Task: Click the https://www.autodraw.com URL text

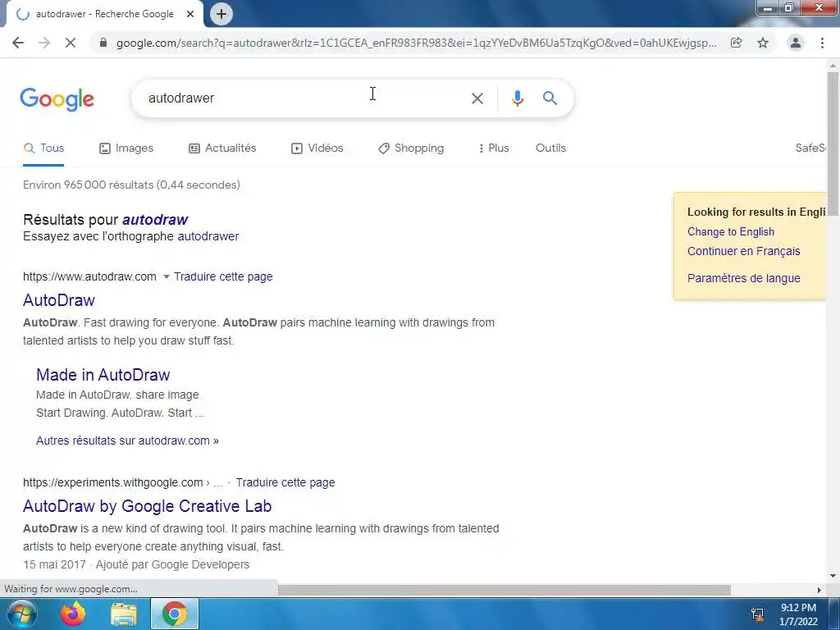Action: (89, 277)
